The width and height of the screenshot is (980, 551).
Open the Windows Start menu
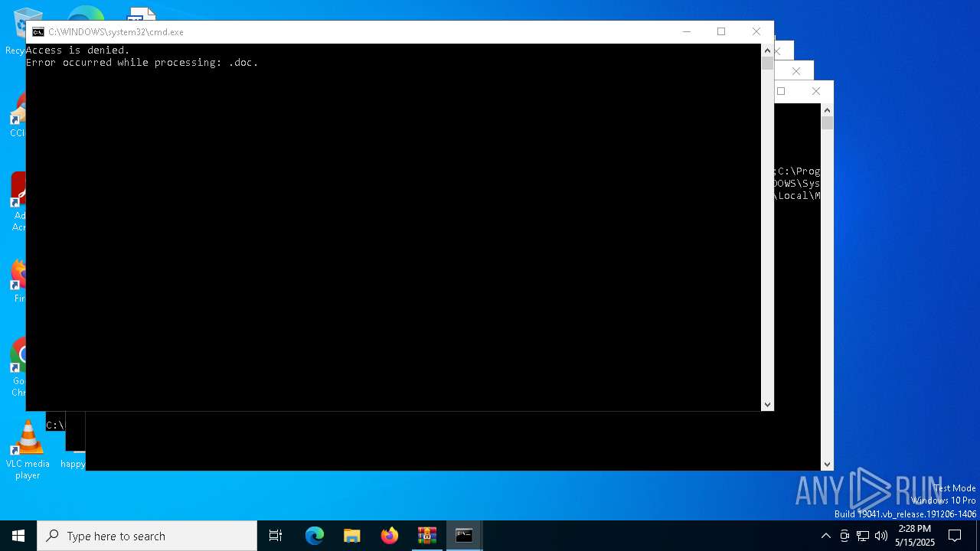pyautogui.click(x=18, y=536)
